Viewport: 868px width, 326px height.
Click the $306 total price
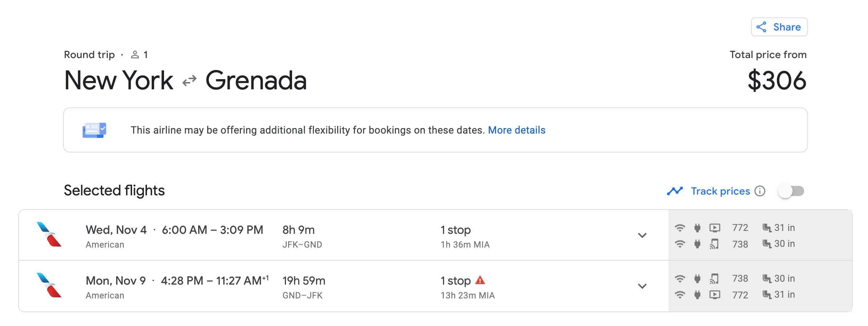777,81
